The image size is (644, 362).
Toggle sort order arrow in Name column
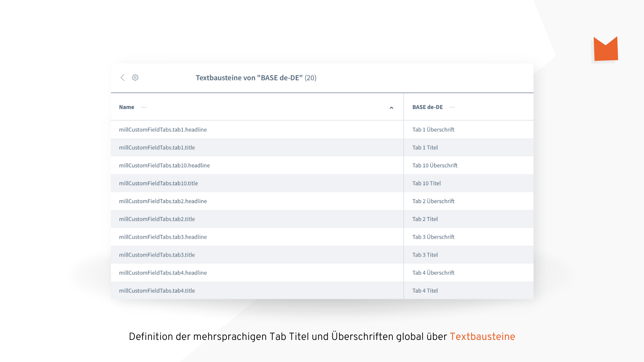click(x=391, y=108)
